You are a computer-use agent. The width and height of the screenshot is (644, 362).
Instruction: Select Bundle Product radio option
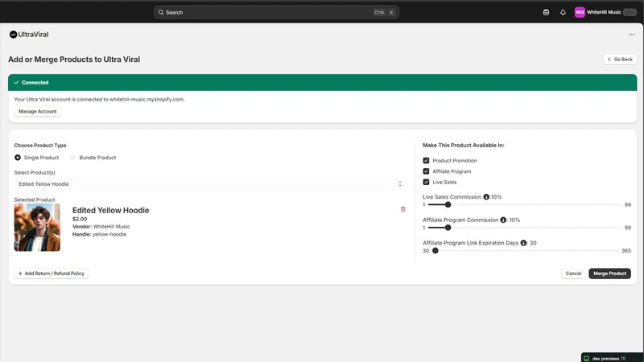pos(72,158)
